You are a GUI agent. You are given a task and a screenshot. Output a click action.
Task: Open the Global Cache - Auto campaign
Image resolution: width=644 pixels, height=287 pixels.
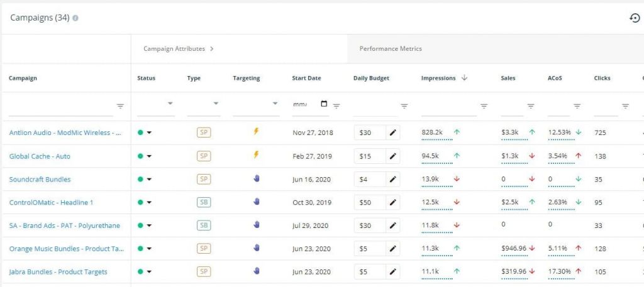tap(40, 156)
